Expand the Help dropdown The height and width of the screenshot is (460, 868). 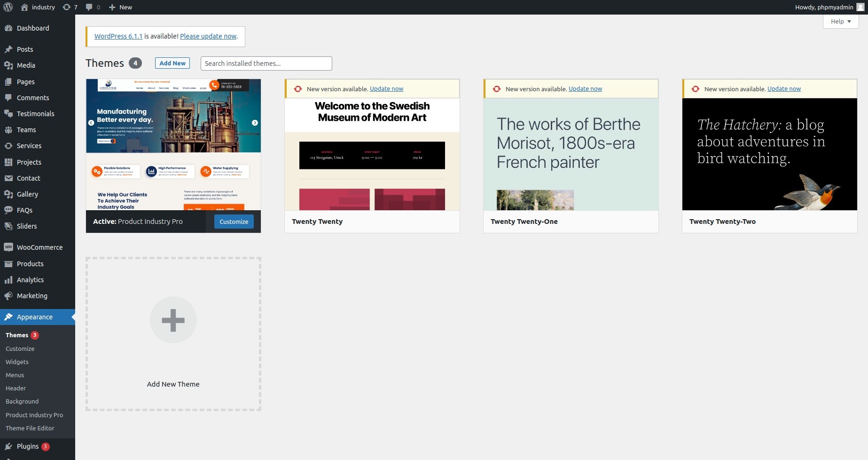pos(841,21)
